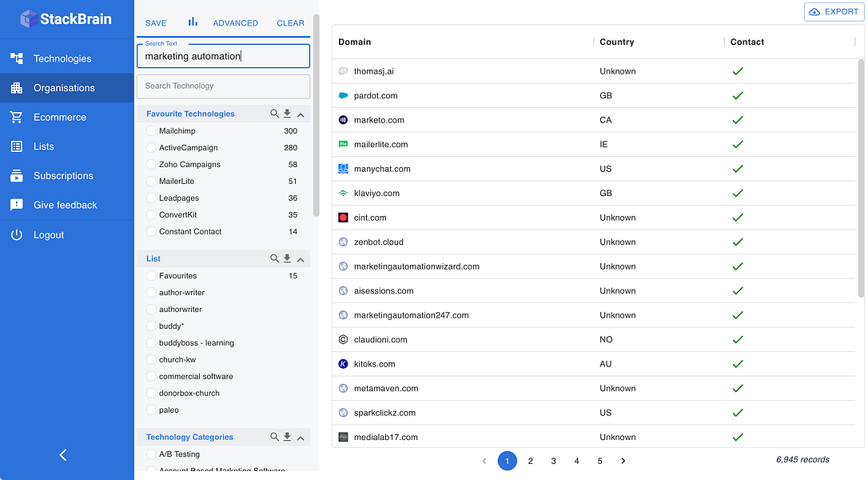The height and width of the screenshot is (480, 868).
Task: Open the Technologies sidebar icon
Action: click(x=17, y=58)
